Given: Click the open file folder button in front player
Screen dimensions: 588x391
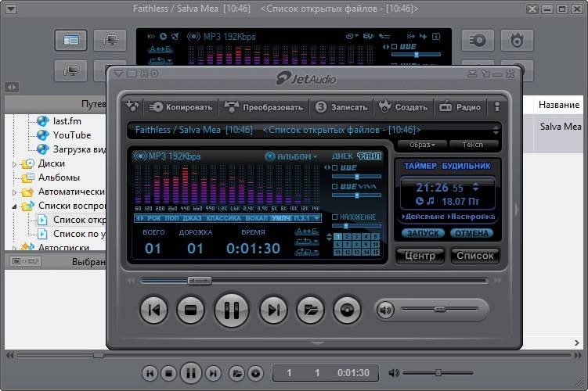Looking at the screenshot, I should (x=310, y=310).
